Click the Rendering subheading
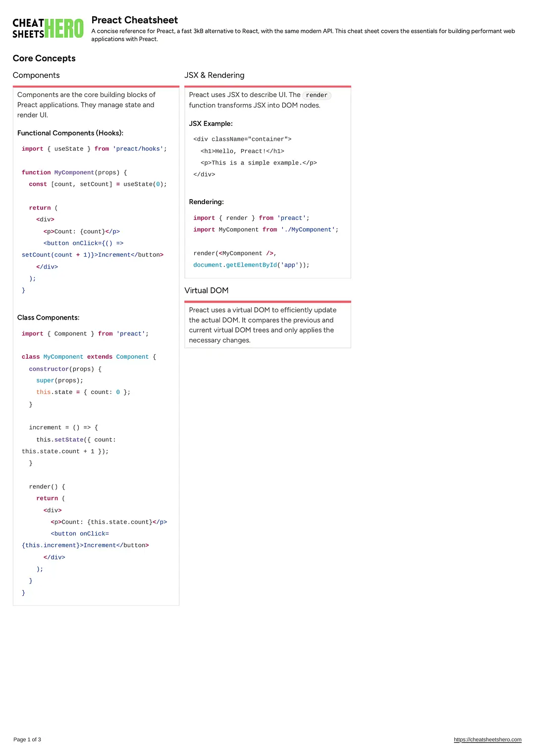 pyautogui.click(x=206, y=202)
